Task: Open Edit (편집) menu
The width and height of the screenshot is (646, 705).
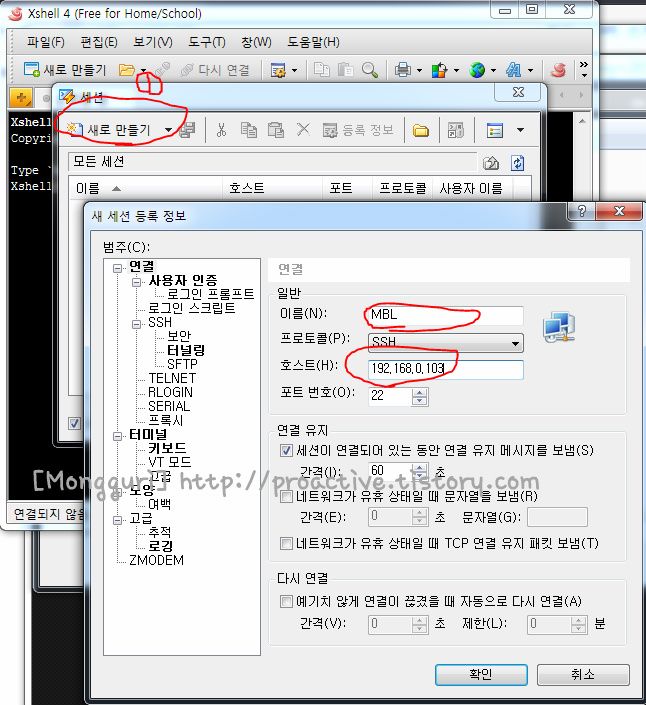Action: pyautogui.click(x=98, y=42)
